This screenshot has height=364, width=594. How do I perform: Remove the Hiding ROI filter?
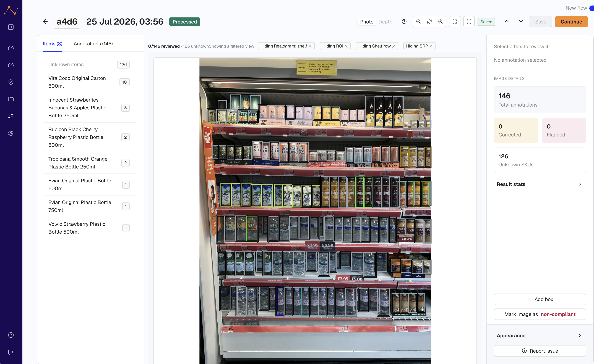tap(346, 46)
